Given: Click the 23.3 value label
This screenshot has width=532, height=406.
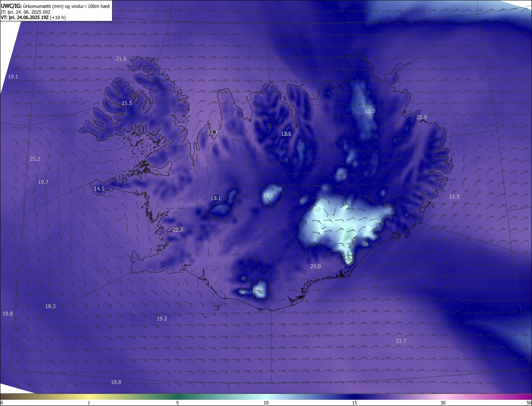Looking at the screenshot, I should 212,132.
